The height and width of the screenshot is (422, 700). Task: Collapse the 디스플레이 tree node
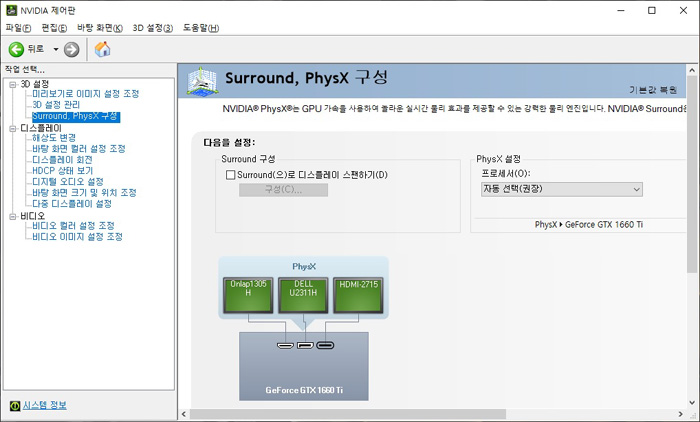(12, 129)
